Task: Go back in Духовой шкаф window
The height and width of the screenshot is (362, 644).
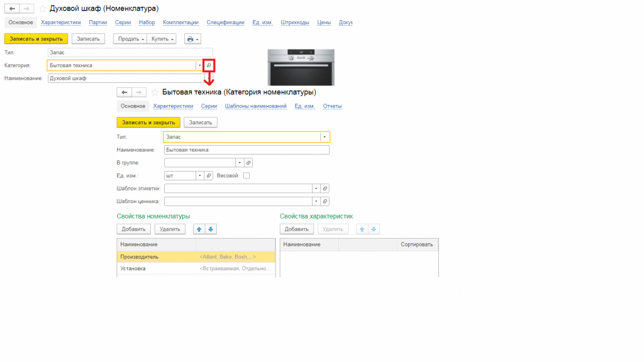Action: (12, 9)
